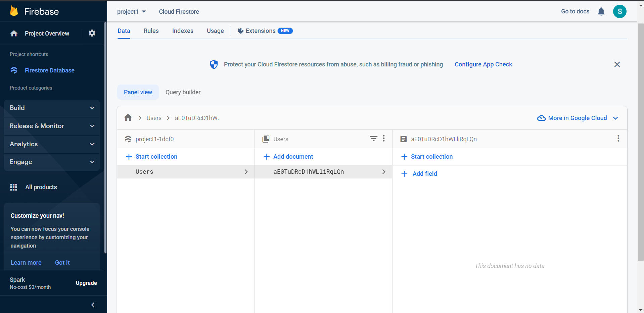Image resolution: width=644 pixels, height=313 pixels.
Task: Open the Indexes tab
Action: (183, 31)
